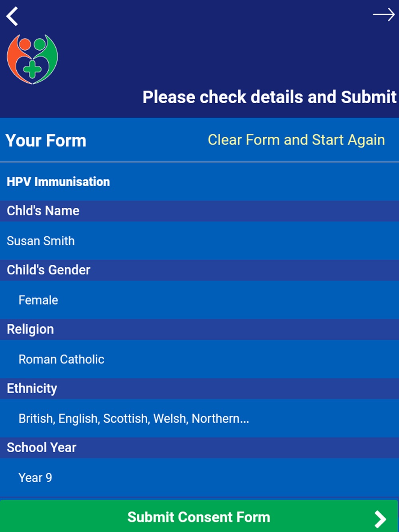Click the Susan Smith name field
The image size is (399, 532).
point(41,241)
